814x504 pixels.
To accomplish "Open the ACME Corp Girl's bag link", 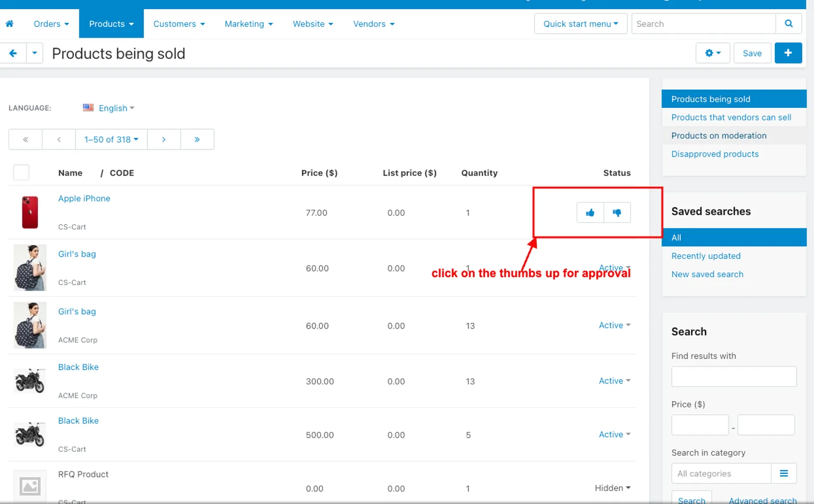I will click(77, 311).
